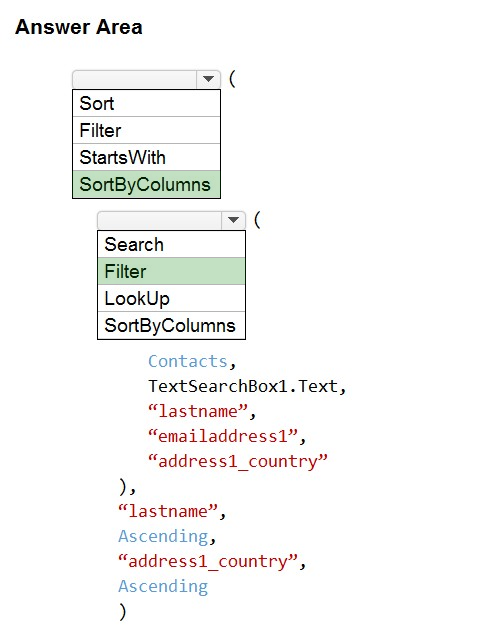Open the first function dropdown arrow
Screen dimensions: 503x643
tap(208, 79)
